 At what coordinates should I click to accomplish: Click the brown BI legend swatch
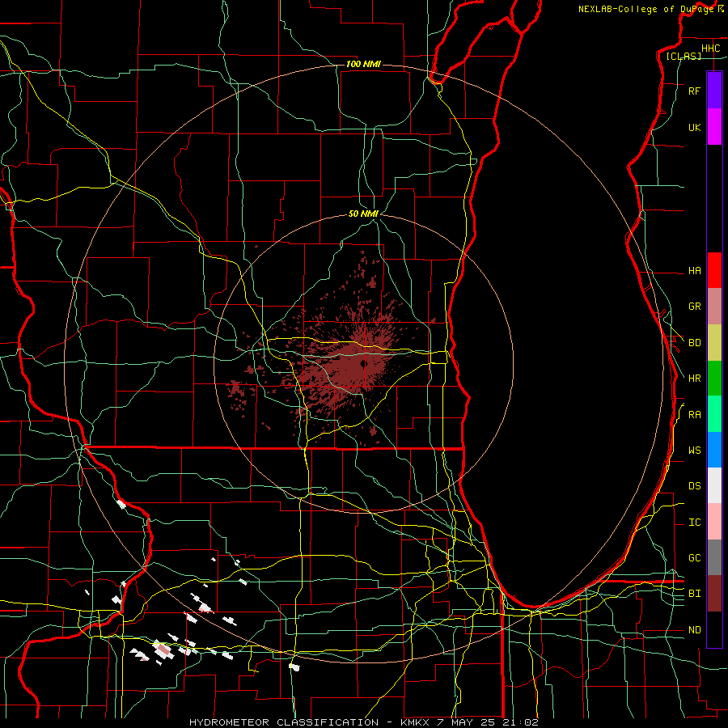pyautogui.click(x=714, y=594)
